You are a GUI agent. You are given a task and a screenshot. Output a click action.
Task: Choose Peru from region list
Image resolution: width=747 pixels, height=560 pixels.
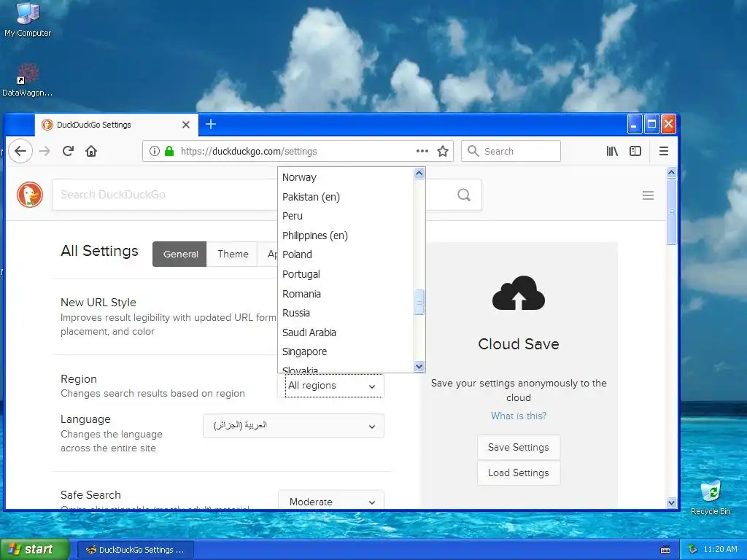click(345, 216)
